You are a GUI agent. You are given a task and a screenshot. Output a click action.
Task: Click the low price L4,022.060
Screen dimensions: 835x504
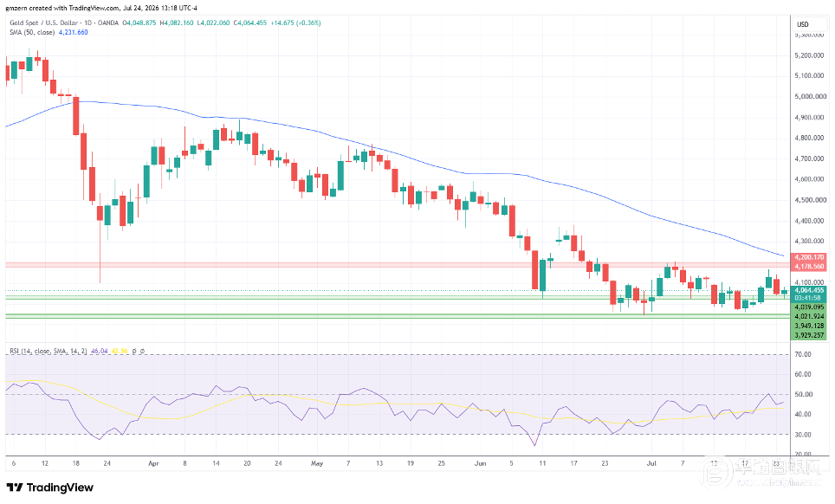point(214,23)
